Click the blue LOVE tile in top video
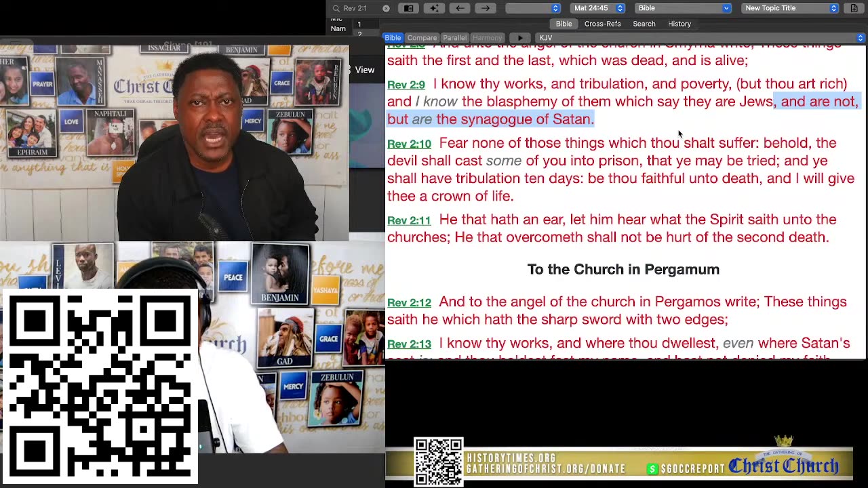The width and height of the screenshot is (868, 488). point(71,122)
